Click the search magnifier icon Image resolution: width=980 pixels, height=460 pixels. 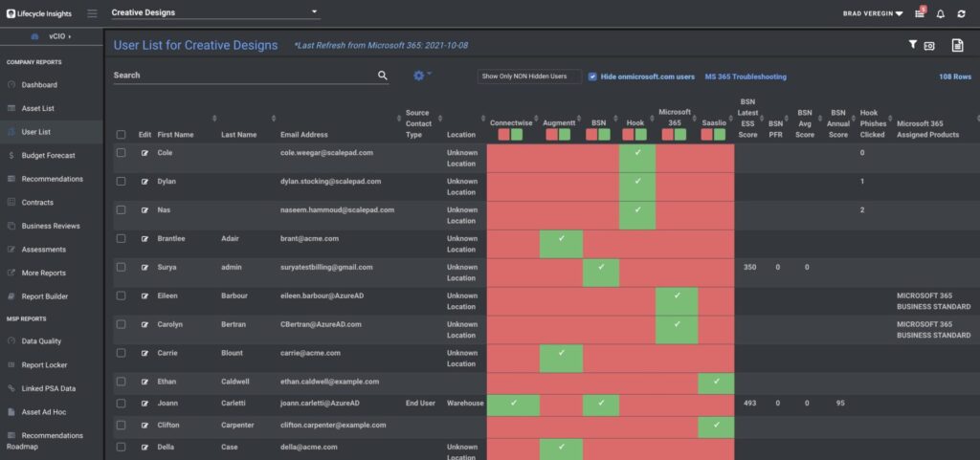[383, 76]
